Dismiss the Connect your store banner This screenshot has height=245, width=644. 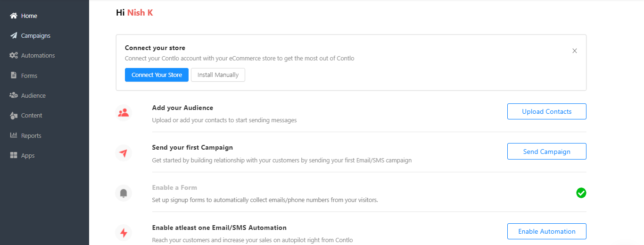tap(574, 51)
